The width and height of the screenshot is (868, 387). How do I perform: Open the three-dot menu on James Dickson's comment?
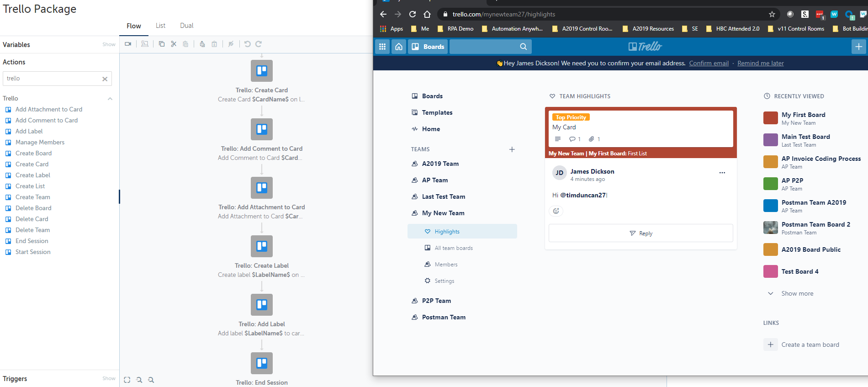(722, 173)
